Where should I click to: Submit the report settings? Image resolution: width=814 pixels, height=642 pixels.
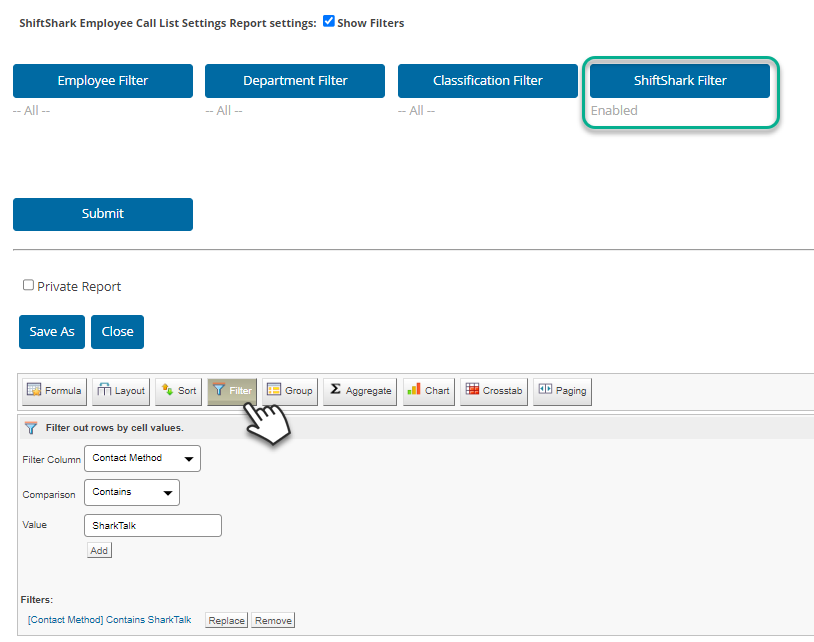[x=103, y=214]
